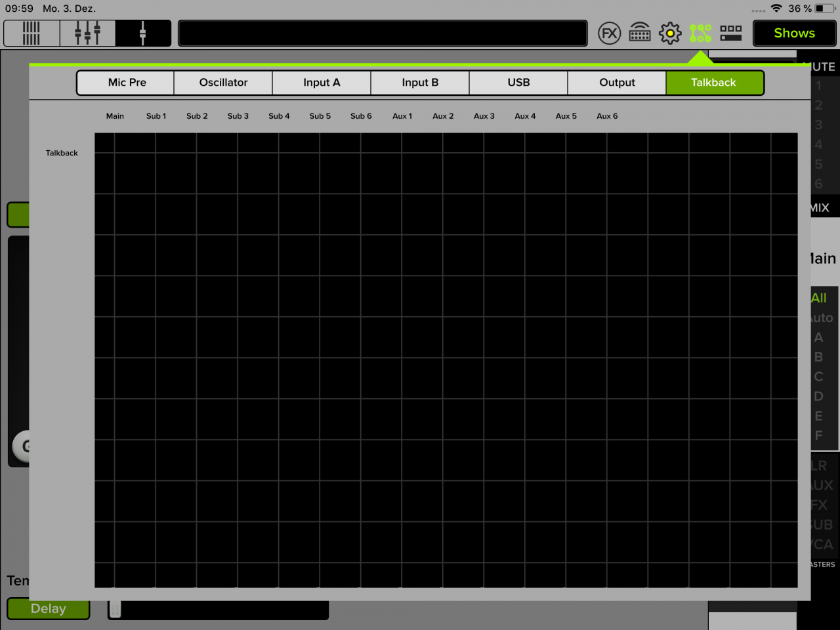The image size is (840, 630).
Task: Open the Settings gear icon
Action: coord(669,32)
